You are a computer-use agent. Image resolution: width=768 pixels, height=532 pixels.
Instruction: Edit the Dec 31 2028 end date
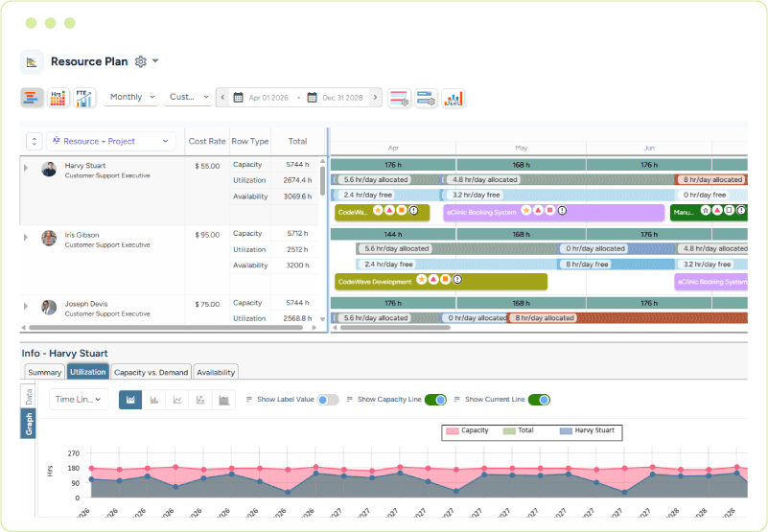[342, 98]
